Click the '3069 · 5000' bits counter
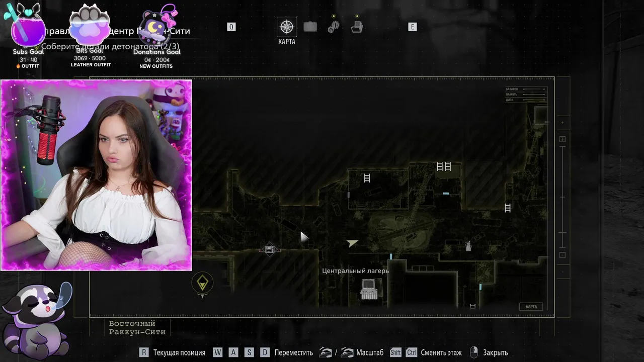Viewport: 644px width, 362px height. pos(90,58)
